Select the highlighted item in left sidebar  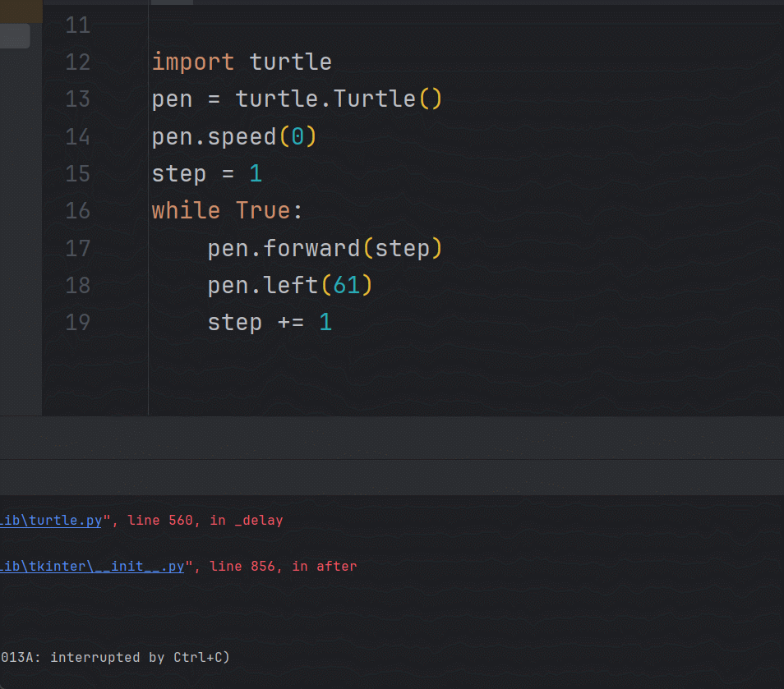(15, 35)
